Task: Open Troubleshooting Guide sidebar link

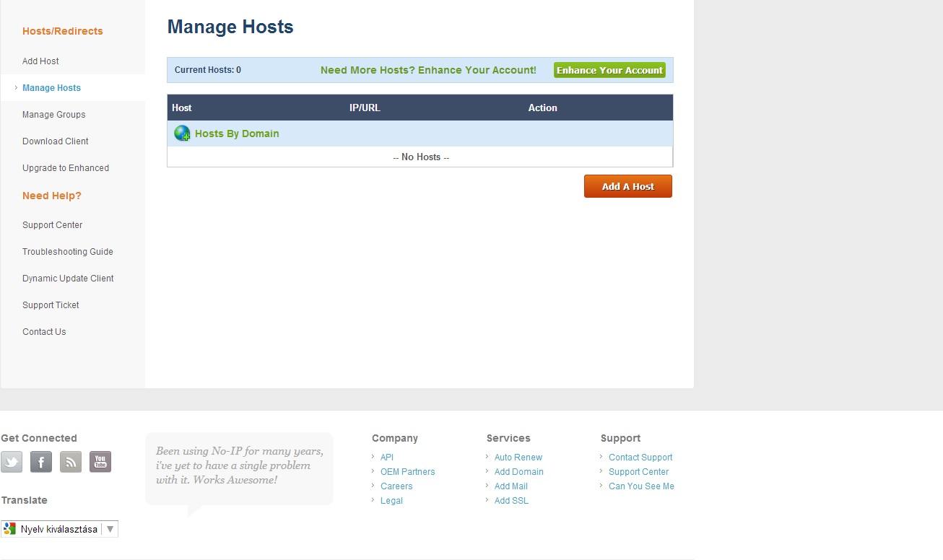Action: 68,252
